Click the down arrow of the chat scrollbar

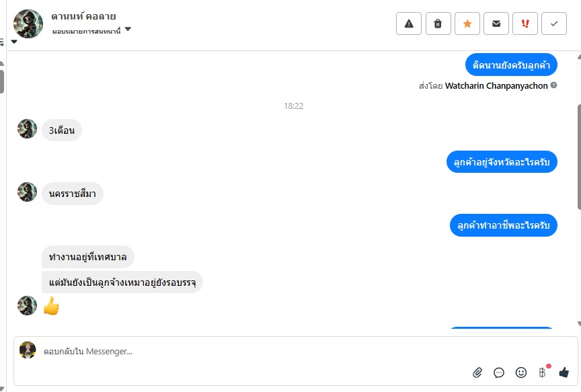[x=579, y=324]
